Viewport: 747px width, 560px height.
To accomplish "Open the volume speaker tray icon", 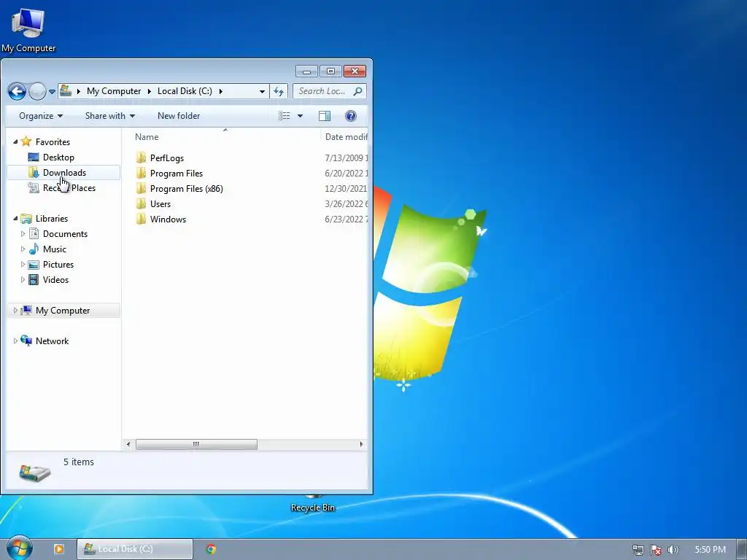I will (673, 550).
